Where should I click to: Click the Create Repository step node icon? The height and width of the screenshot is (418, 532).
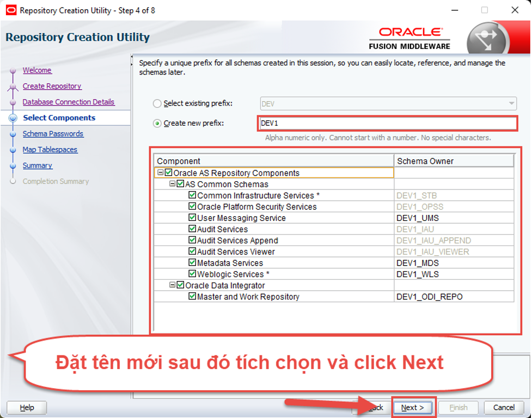click(x=14, y=85)
